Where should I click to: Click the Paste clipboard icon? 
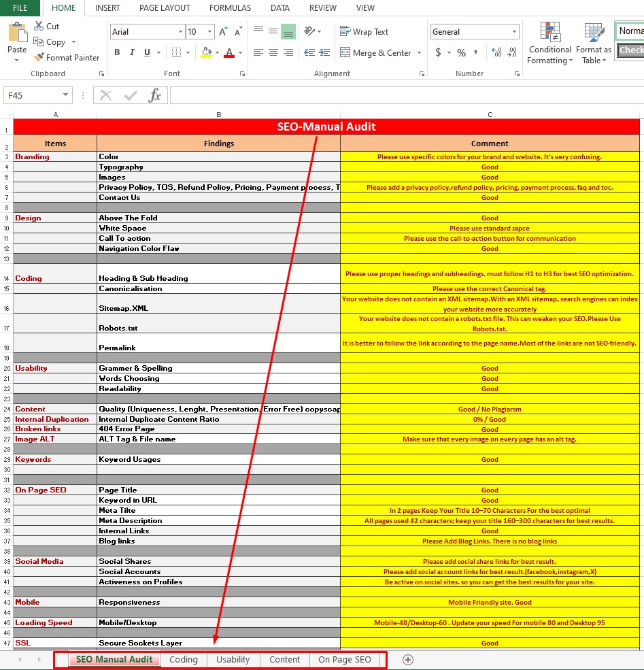(x=17, y=33)
